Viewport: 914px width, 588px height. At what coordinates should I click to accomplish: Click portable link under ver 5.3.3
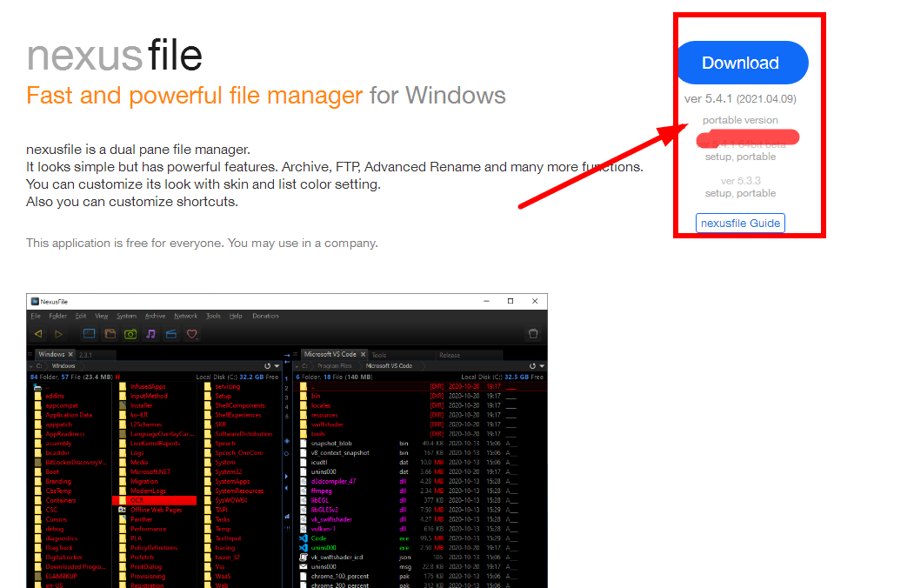756,193
